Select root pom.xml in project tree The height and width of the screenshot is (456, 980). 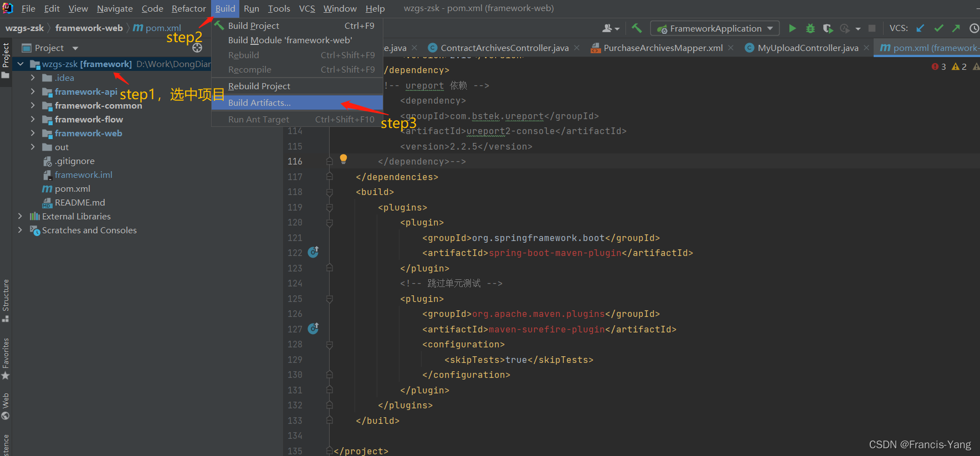tap(72, 188)
